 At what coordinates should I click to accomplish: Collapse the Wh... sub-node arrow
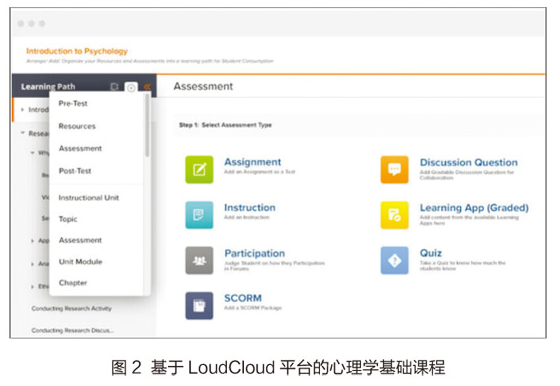pyautogui.click(x=32, y=153)
